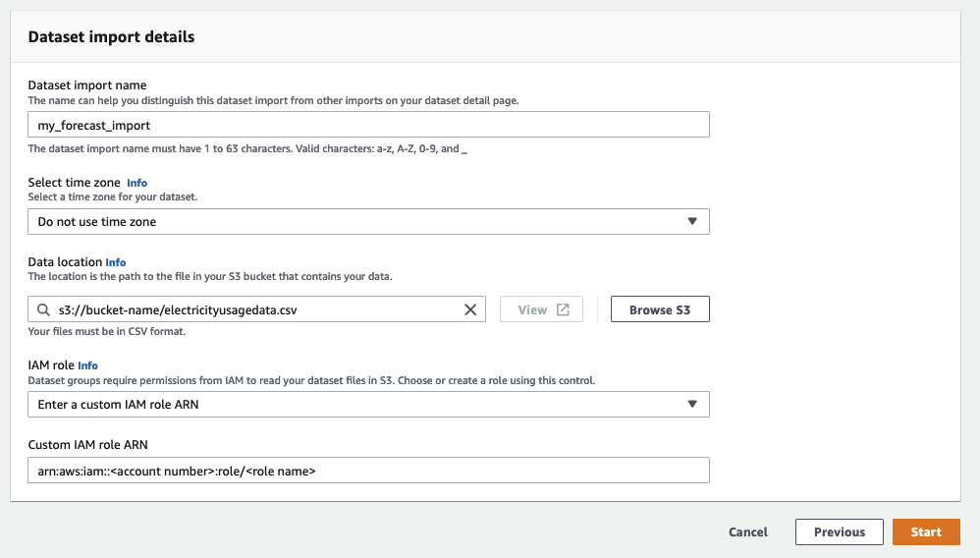
Task: Click the search magnifier in Data location
Action: click(43, 309)
